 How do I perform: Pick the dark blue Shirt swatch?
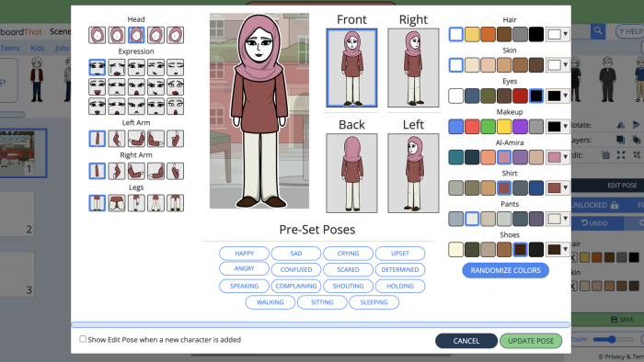pyautogui.click(x=536, y=188)
